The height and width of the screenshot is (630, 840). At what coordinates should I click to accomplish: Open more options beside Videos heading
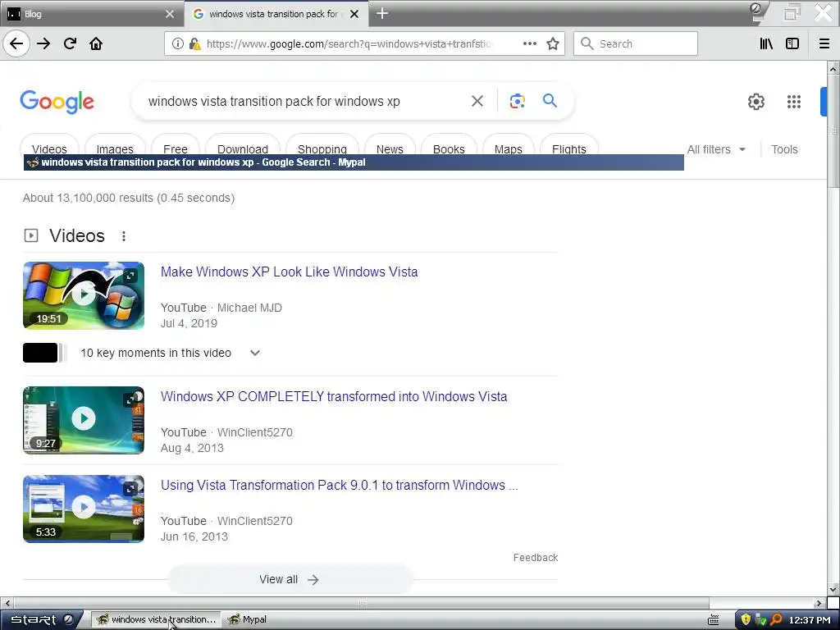click(x=124, y=235)
